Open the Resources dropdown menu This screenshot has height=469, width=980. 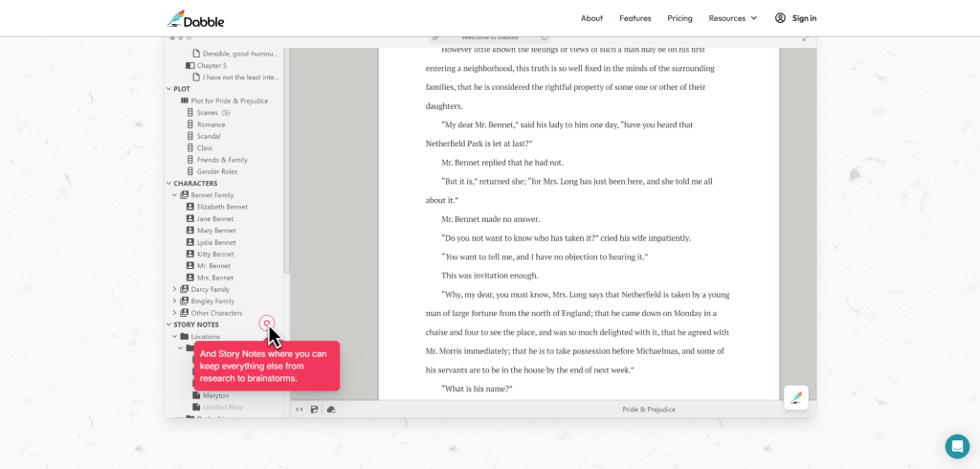tap(732, 18)
